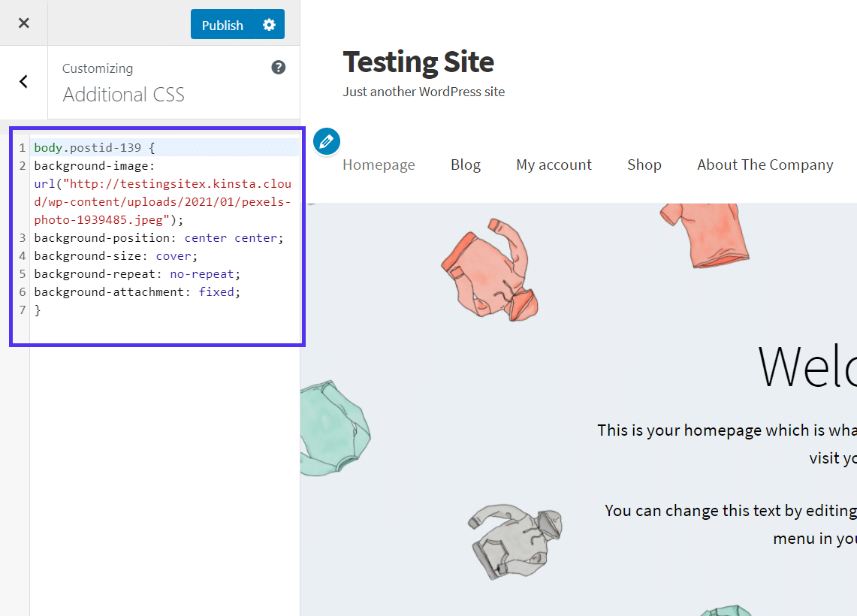Click the Publish button
Screen dimensions: 857x616
pos(222,24)
